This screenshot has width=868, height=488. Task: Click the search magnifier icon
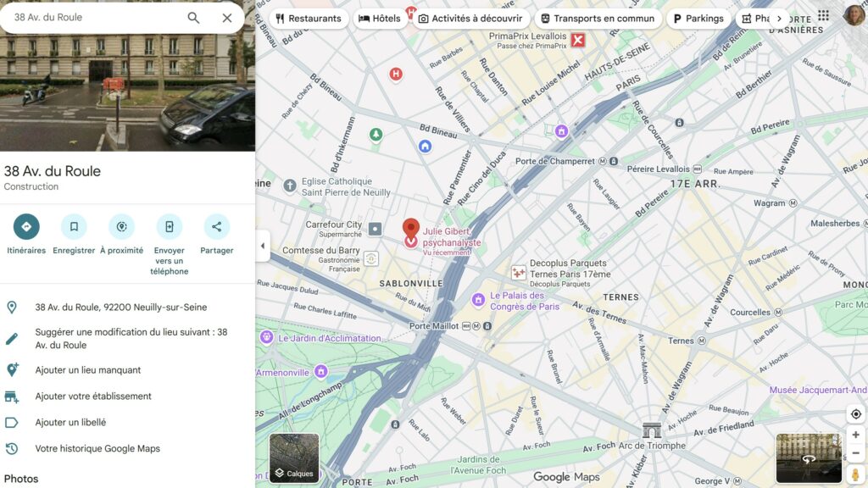[193, 18]
